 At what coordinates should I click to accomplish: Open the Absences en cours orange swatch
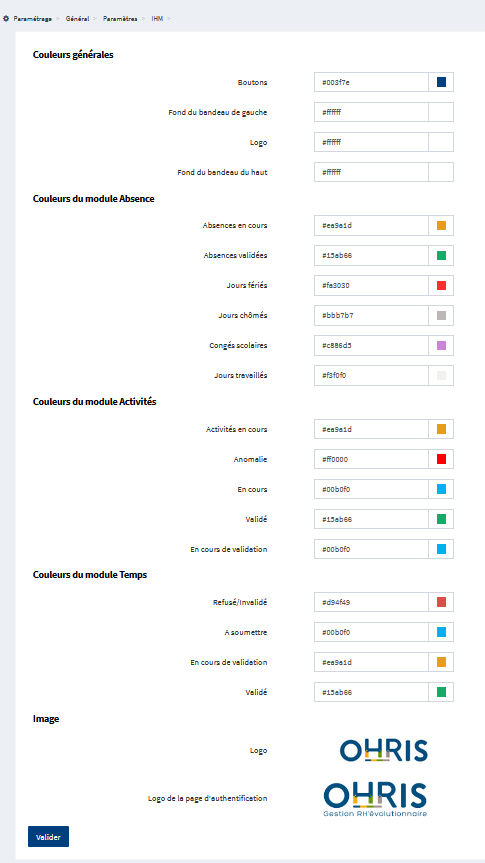click(x=441, y=225)
